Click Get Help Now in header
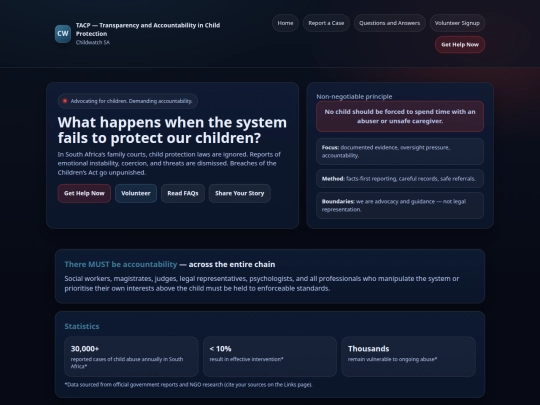The image size is (540, 405). point(460,44)
